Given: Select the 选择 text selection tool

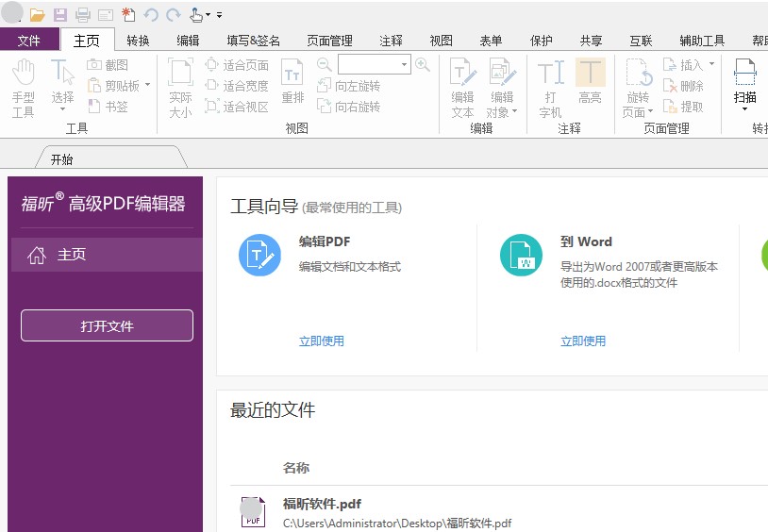Looking at the screenshot, I should click(62, 84).
